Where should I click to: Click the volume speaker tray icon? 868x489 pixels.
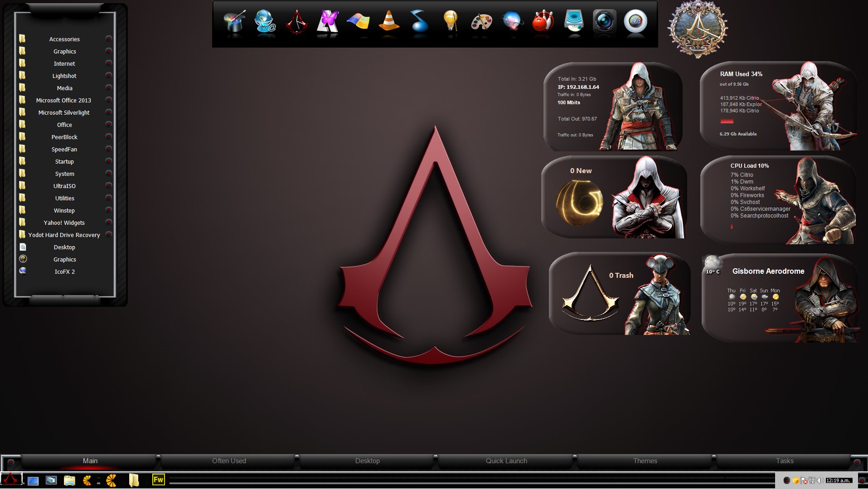tap(820, 480)
